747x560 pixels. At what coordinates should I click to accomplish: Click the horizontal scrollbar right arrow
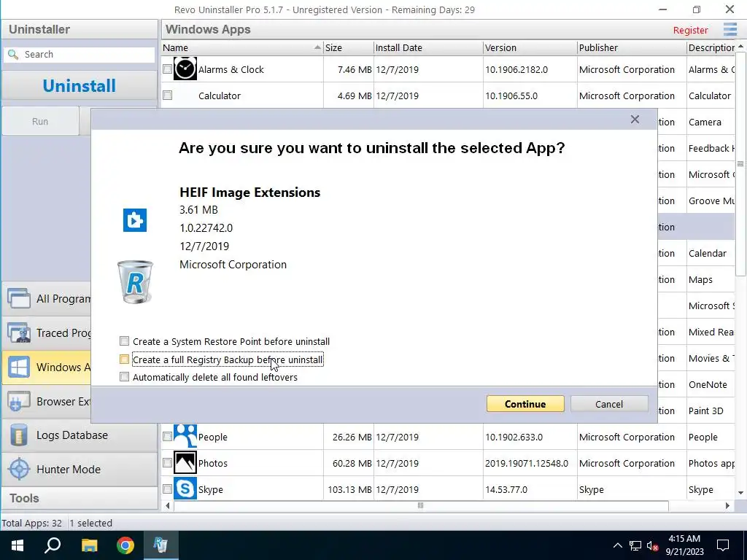(x=727, y=505)
